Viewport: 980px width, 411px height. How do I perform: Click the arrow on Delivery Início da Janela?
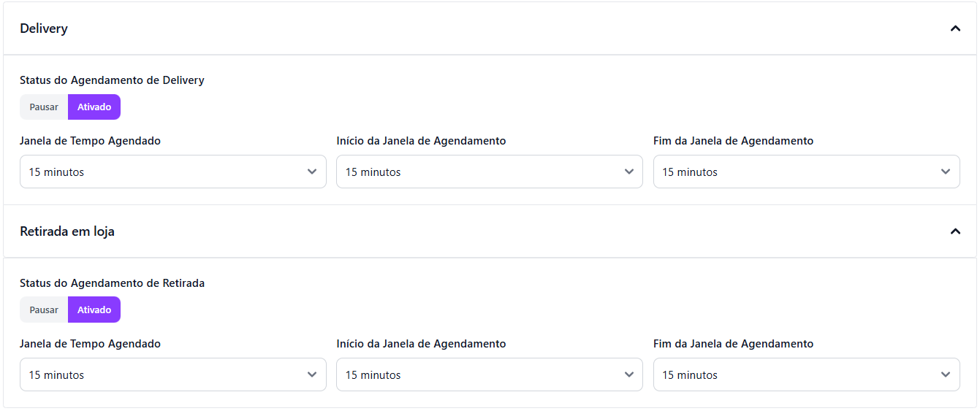pos(628,172)
